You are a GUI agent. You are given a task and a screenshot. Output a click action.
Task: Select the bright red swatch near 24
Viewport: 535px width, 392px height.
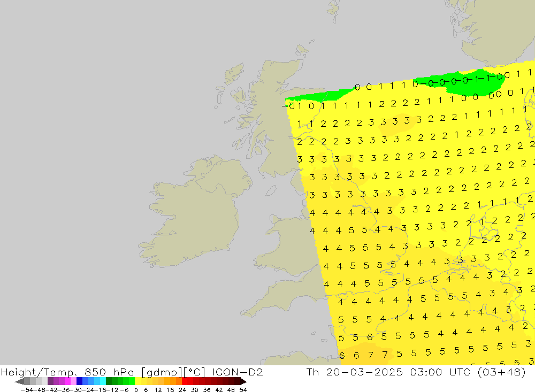[x=185, y=381]
